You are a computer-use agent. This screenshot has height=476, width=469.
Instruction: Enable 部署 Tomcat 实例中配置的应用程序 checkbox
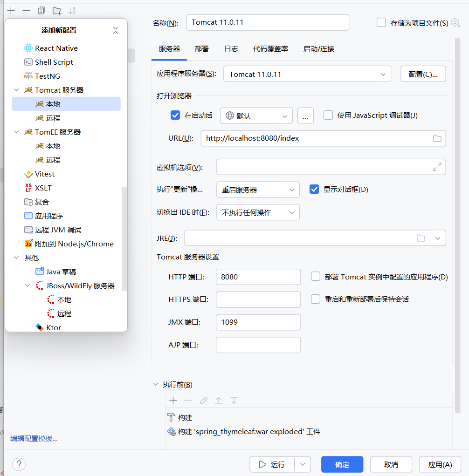click(316, 277)
